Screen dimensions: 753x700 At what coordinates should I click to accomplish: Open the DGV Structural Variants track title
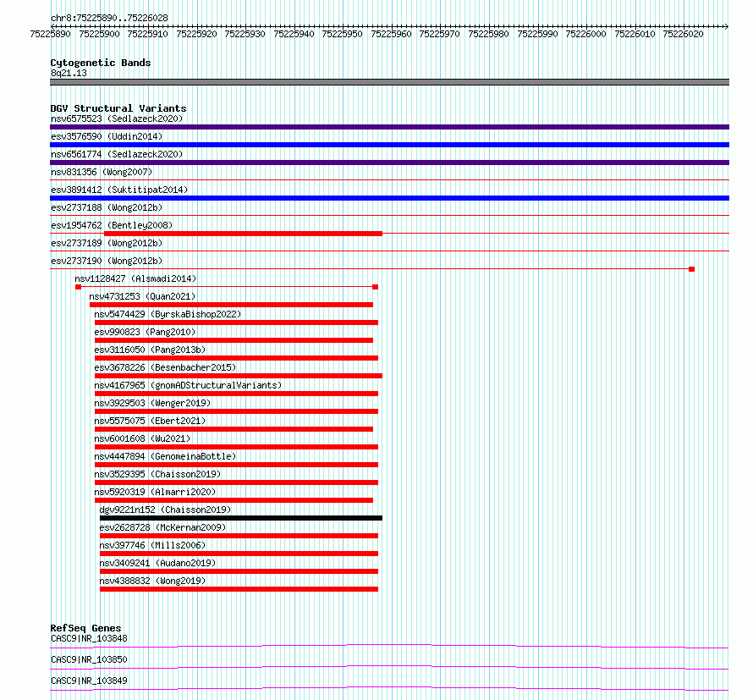[118, 108]
